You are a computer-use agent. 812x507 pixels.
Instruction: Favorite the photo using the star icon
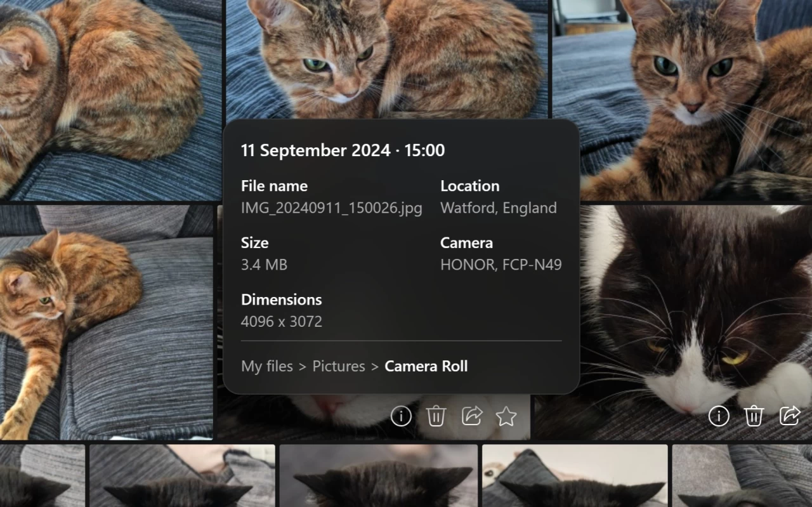point(506,416)
